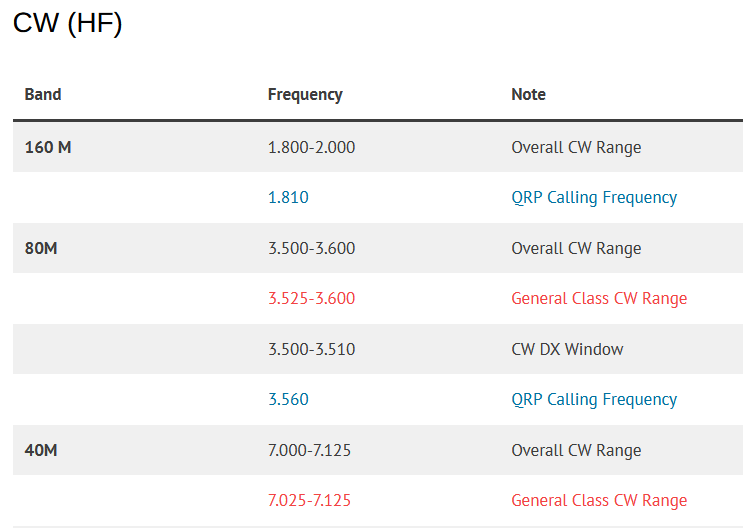Image resolution: width=755 pixels, height=528 pixels.
Task: Select the 80M band label
Action: coord(41,248)
